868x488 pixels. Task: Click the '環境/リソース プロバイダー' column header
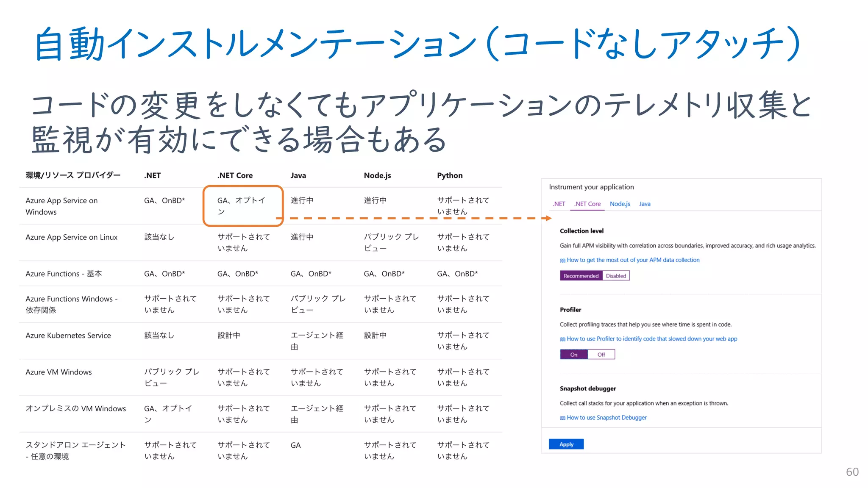[73, 175]
